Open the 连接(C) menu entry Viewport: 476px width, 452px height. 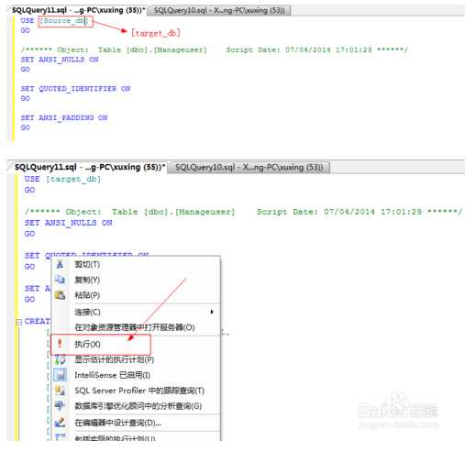[136, 312]
